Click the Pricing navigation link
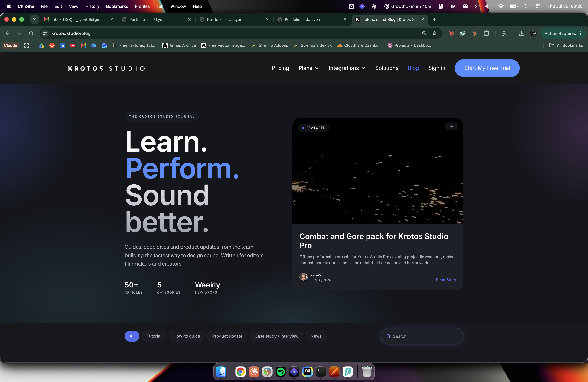This screenshot has height=382, width=588. tap(280, 68)
